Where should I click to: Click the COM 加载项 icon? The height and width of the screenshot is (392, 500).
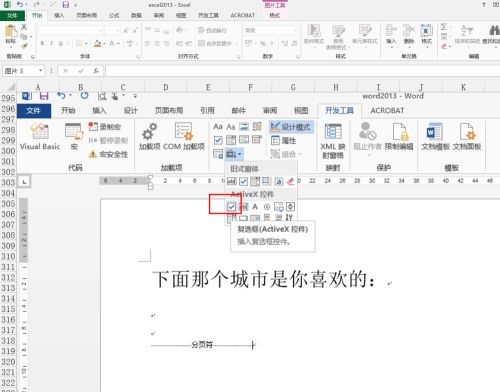coord(184,131)
